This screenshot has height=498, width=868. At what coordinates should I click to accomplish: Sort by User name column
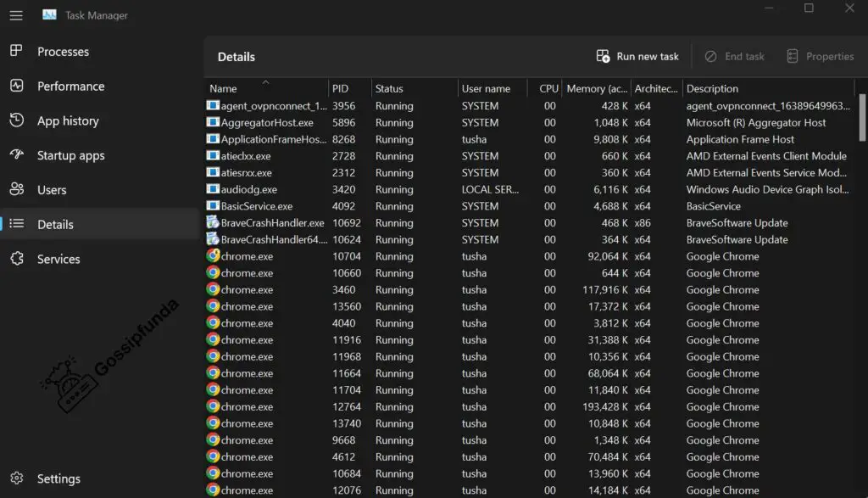(492, 88)
